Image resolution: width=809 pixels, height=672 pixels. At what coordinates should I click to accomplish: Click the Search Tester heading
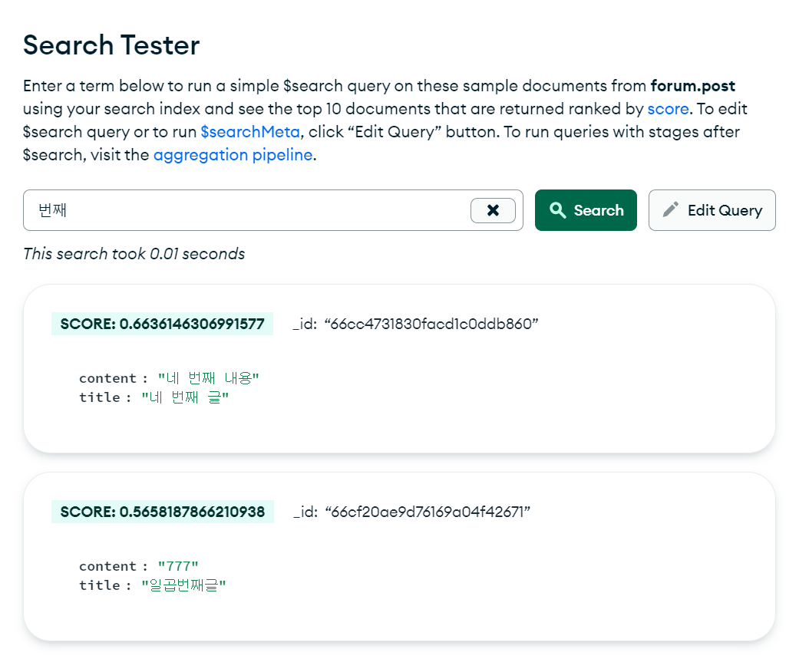[111, 45]
